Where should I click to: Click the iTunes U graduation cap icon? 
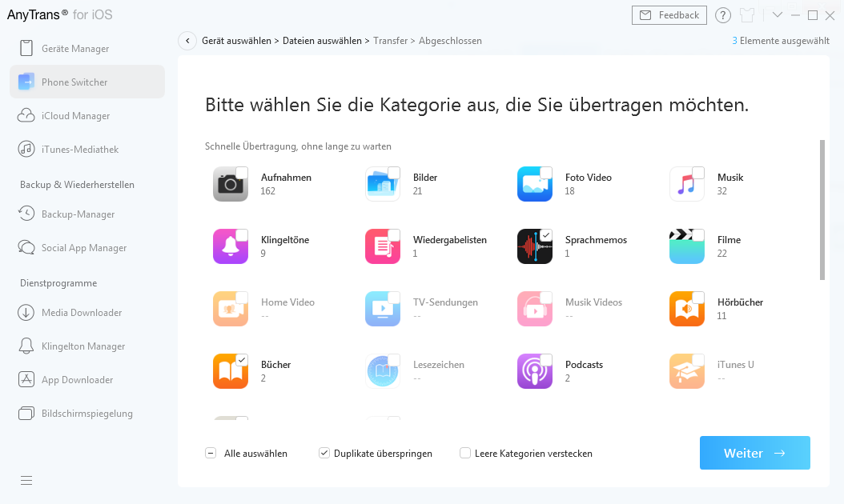(687, 371)
